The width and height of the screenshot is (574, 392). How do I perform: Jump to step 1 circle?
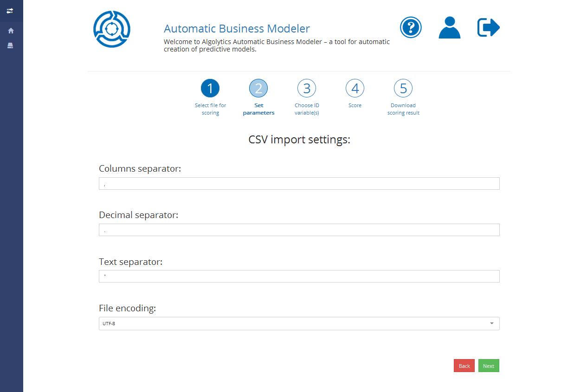[x=210, y=88]
